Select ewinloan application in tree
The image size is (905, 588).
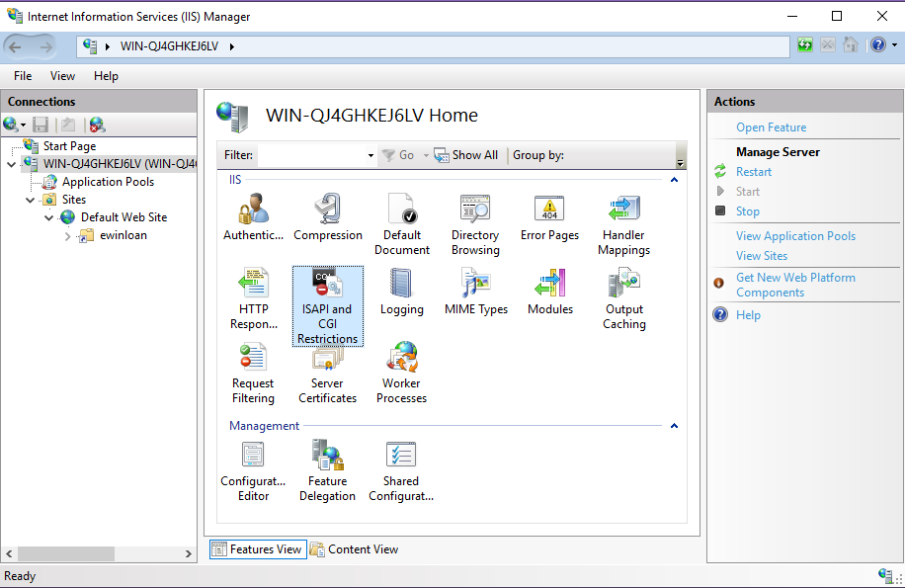[x=123, y=235]
